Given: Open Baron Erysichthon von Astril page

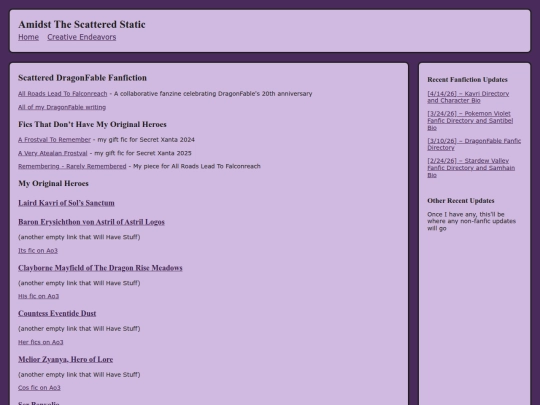Looking at the screenshot, I should pos(91,222).
